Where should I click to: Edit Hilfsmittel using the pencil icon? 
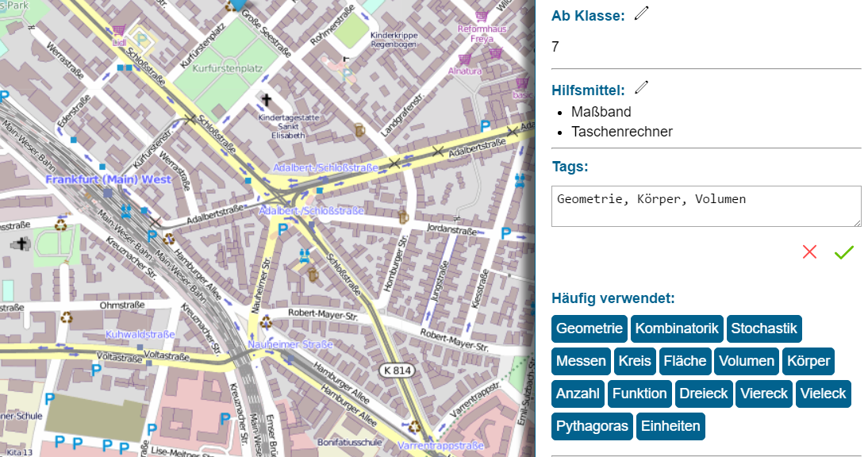[x=641, y=87]
